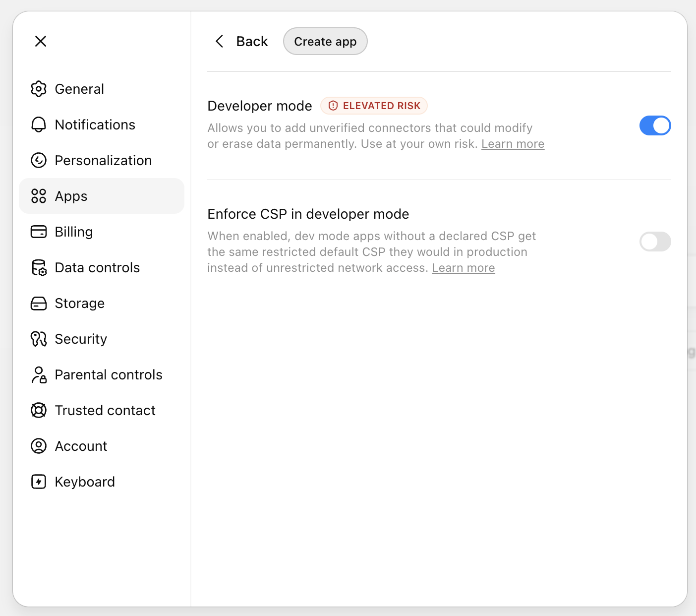Click the ELEVATED RISK badge

[x=374, y=106]
